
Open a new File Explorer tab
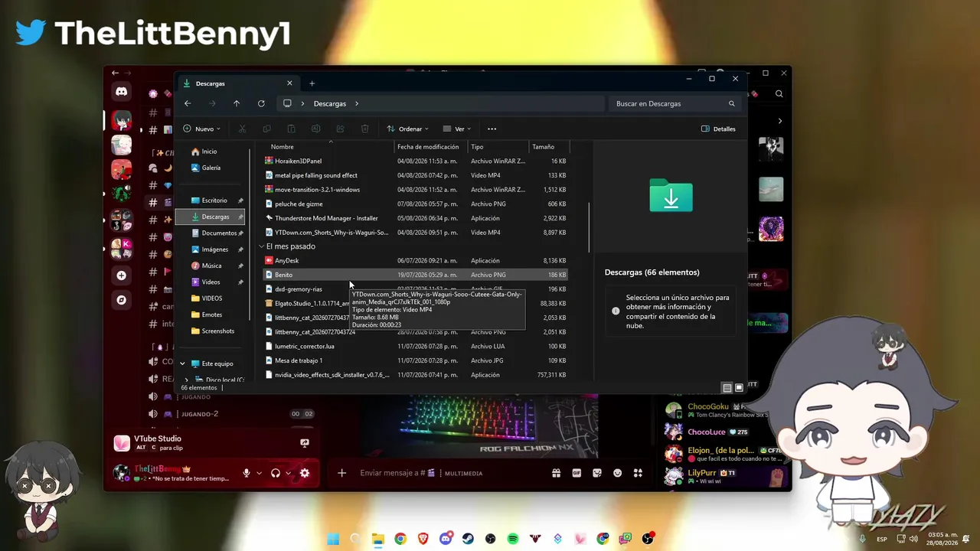tap(312, 83)
